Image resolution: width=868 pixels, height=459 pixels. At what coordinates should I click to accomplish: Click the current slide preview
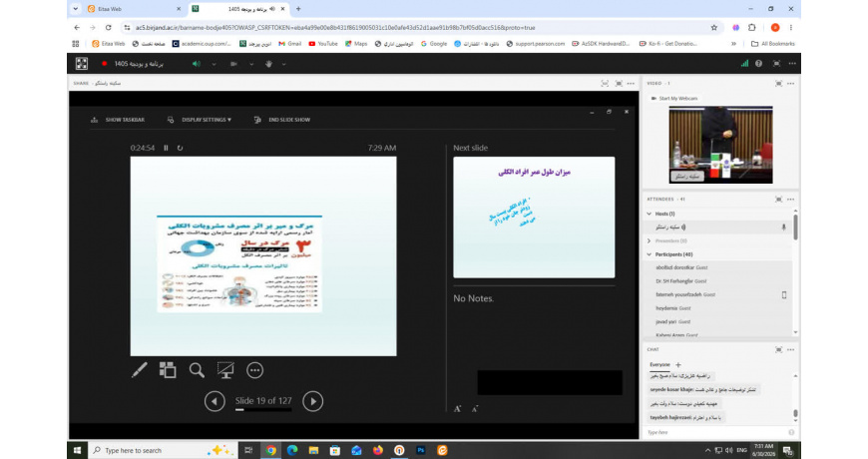pyautogui.click(x=263, y=255)
